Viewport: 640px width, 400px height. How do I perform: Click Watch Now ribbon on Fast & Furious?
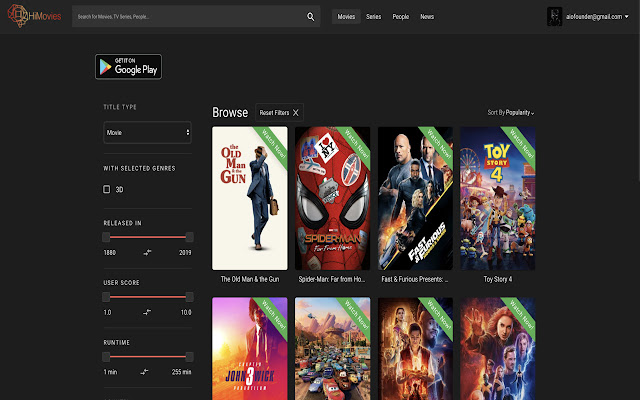pos(439,144)
